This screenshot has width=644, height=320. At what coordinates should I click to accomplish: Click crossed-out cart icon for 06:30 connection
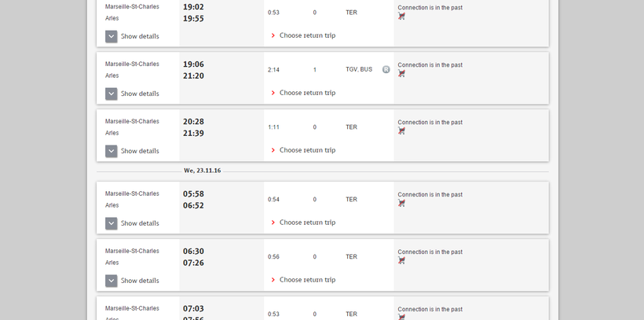(x=401, y=261)
